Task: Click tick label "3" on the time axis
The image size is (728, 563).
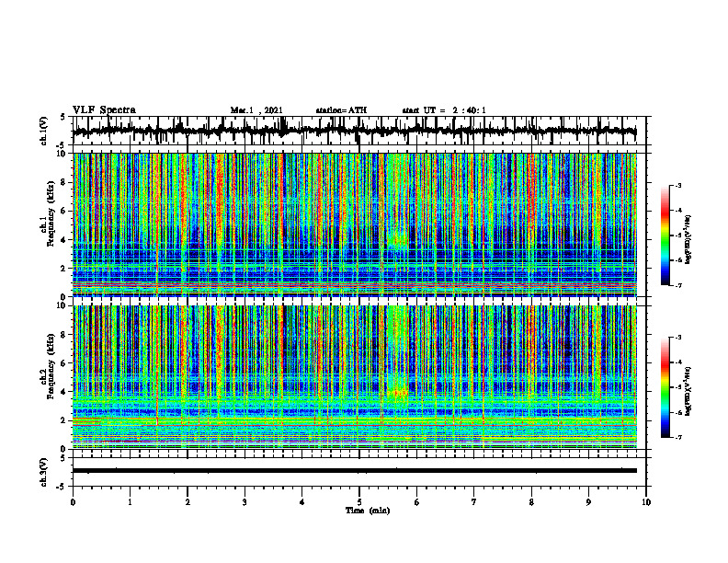Action: [x=245, y=502]
